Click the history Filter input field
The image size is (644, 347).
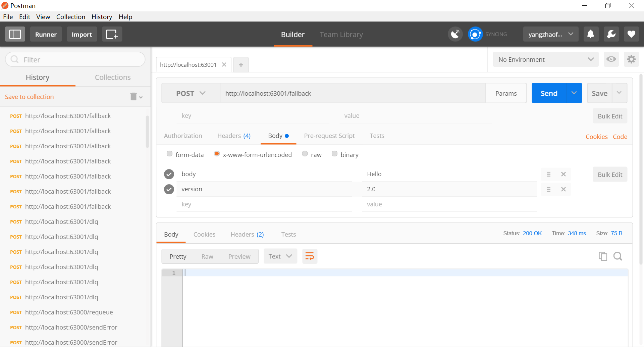(75, 59)
